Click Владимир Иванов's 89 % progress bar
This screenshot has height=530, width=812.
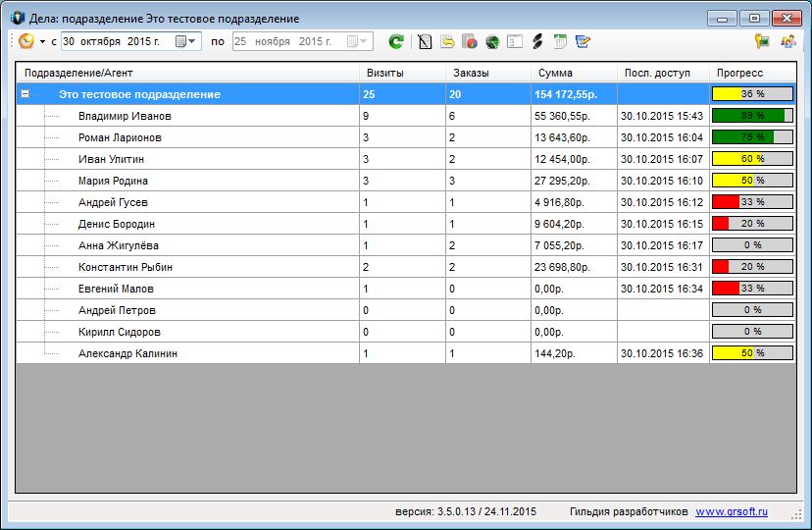point(752,116)
